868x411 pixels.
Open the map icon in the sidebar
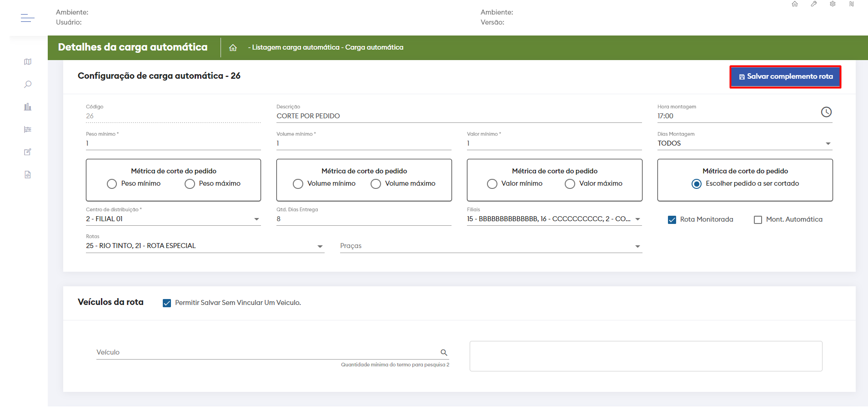pyautogui.click(x=28, y=62)
